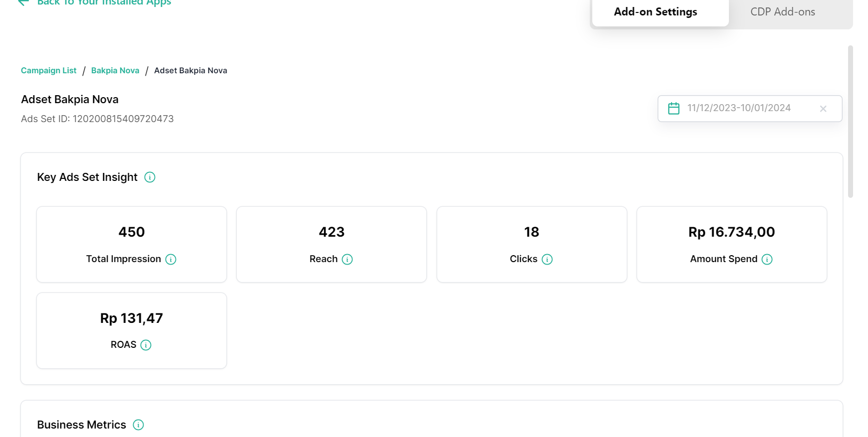Show info icon for Amount Spend
The height and width of the screenshot is (437, 868).
point(767,259)
